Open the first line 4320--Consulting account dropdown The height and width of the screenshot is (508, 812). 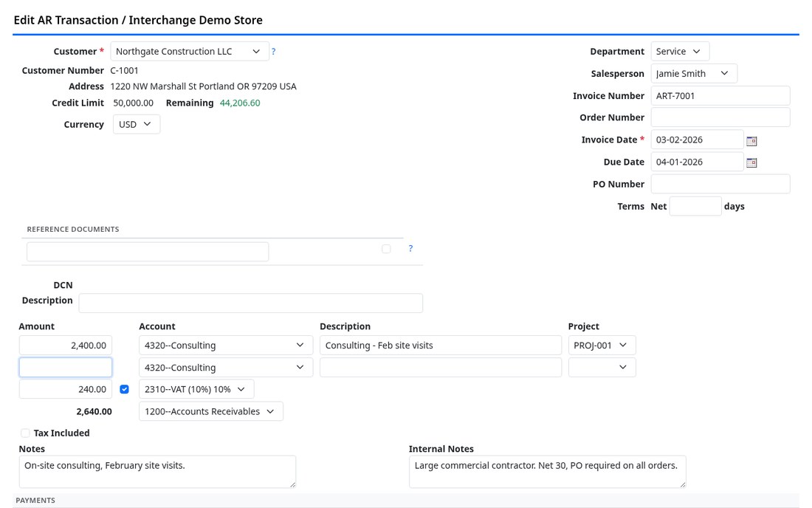point(226,346)
